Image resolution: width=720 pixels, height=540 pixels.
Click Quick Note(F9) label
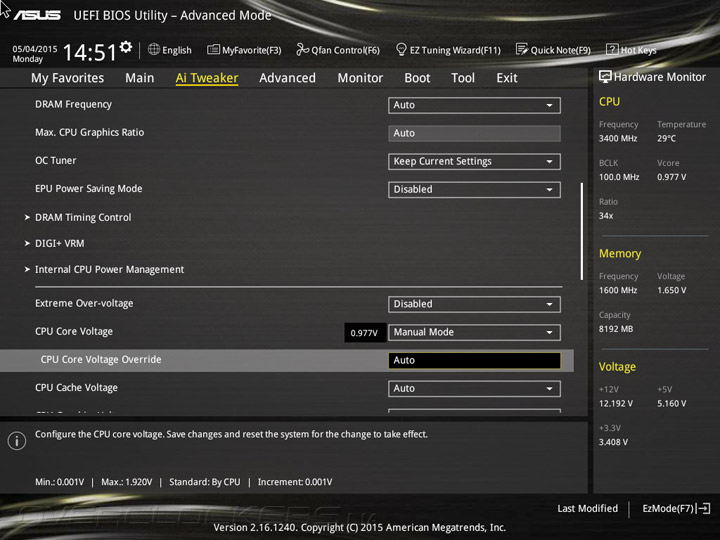561,50
